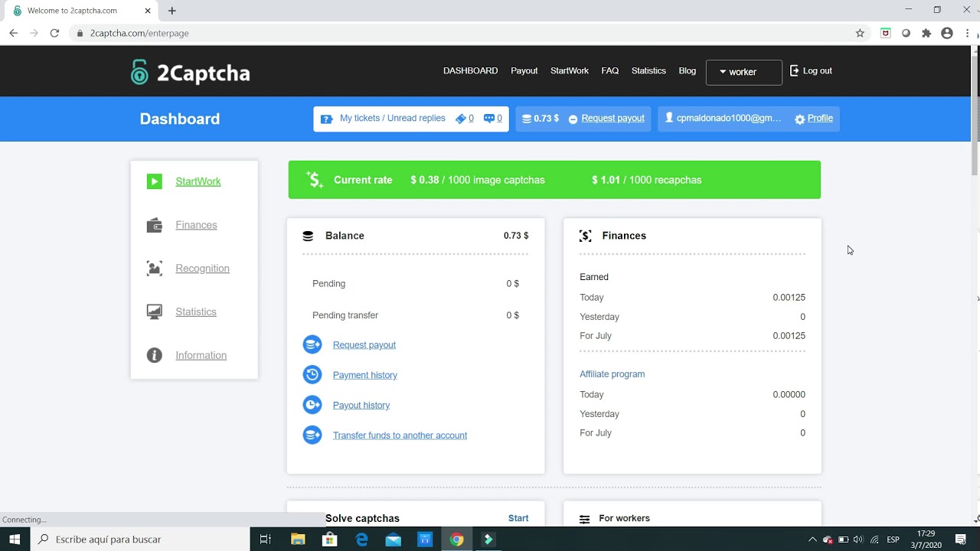The width and height of the screenshot is (980, 551).
Task: Click the Affiliate program heading
Action: point(612,374)
